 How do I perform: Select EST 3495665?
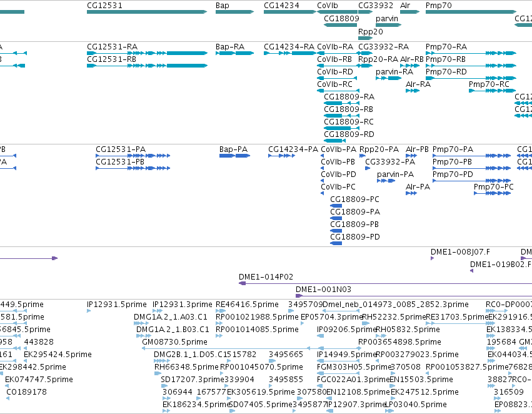point(286,355)
